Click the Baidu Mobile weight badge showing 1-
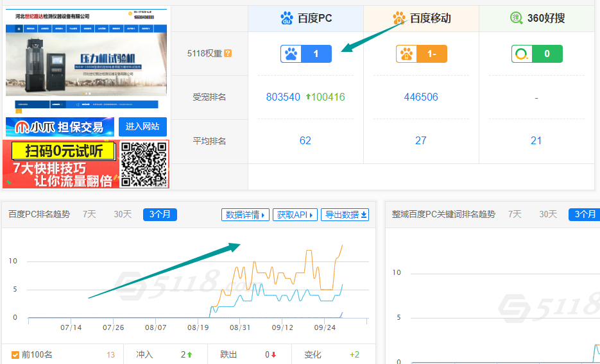 [x=421, y=54]
